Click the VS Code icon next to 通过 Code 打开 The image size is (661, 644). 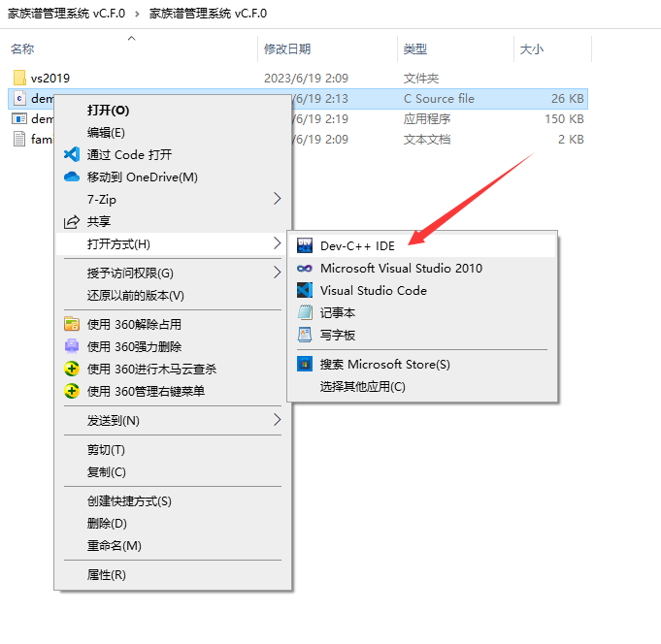(72, 154)
